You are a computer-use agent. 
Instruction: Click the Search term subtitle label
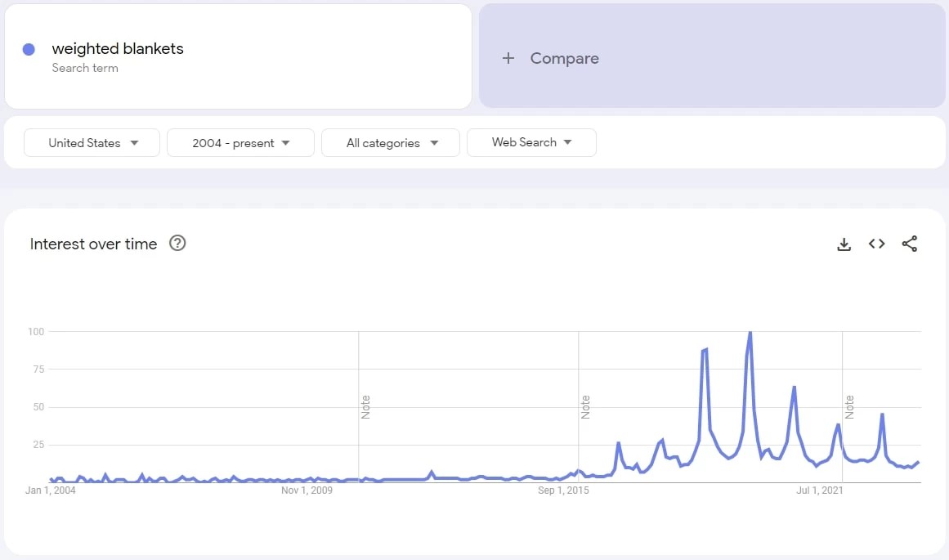point(85,68)
